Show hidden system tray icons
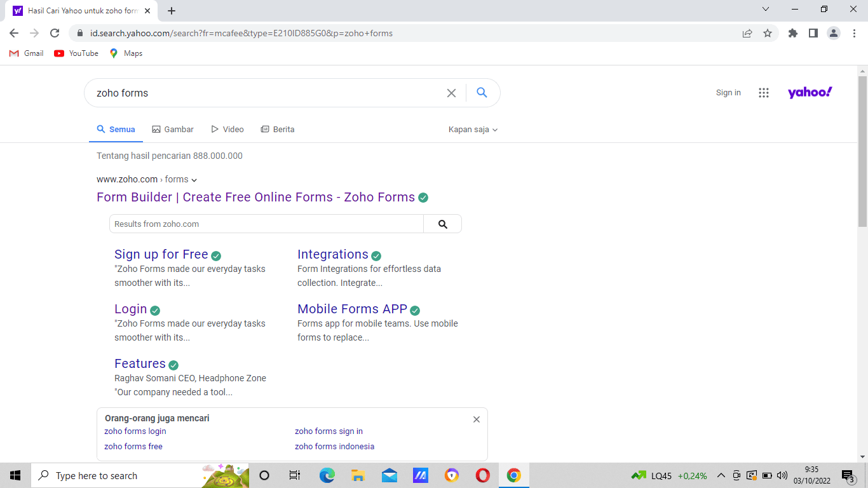Screen dimensions: 868x488 pyautogui.click(x=721, y=475)
